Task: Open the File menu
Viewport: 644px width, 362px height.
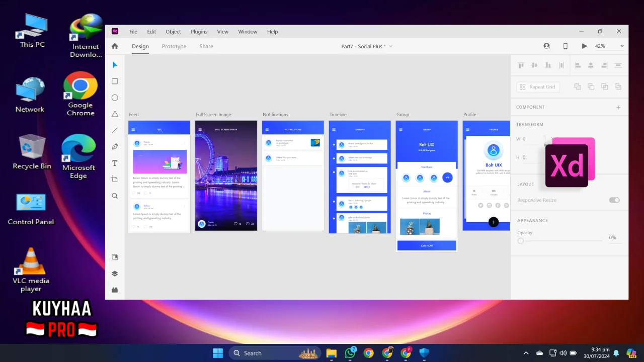Action: [133, 32]
